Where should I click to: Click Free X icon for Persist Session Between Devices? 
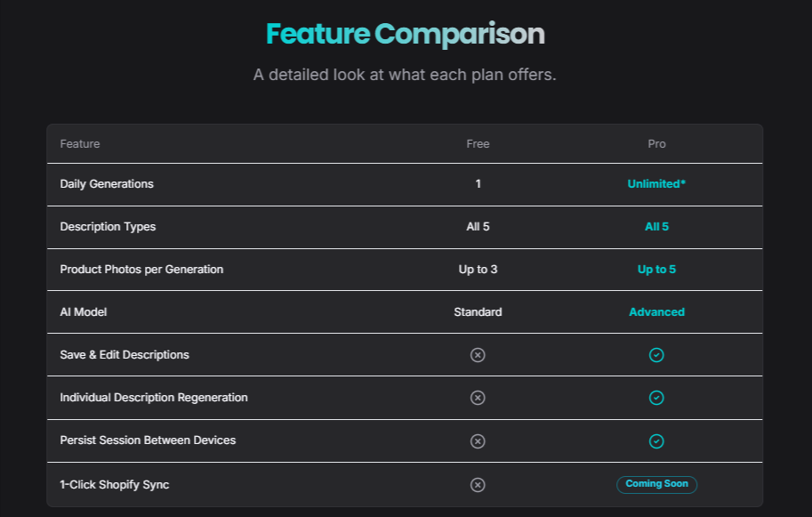pos(478,440)
